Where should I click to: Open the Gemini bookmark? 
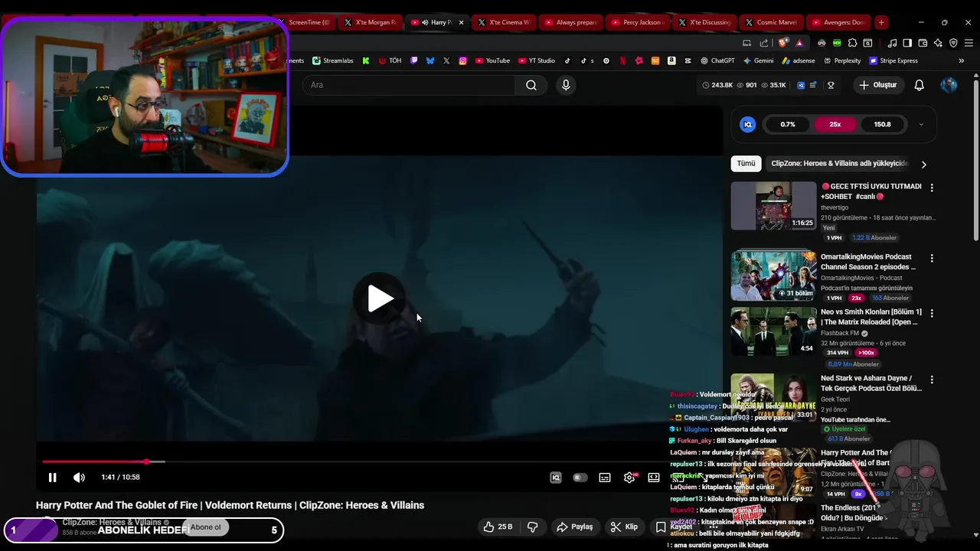pyautogui.click(x=758, y=60)
